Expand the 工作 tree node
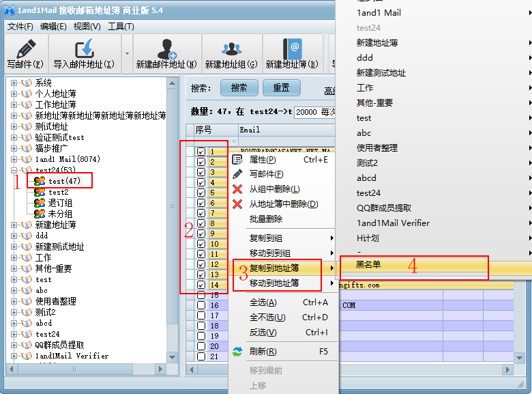 point(14,257)
